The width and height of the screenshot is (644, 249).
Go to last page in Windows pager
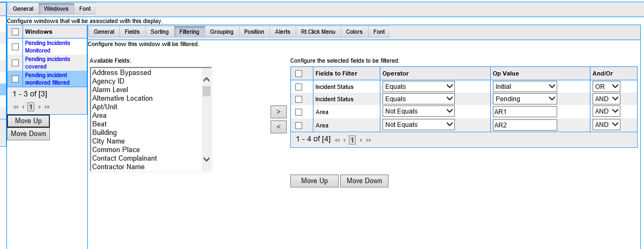[x=47, y=107]
